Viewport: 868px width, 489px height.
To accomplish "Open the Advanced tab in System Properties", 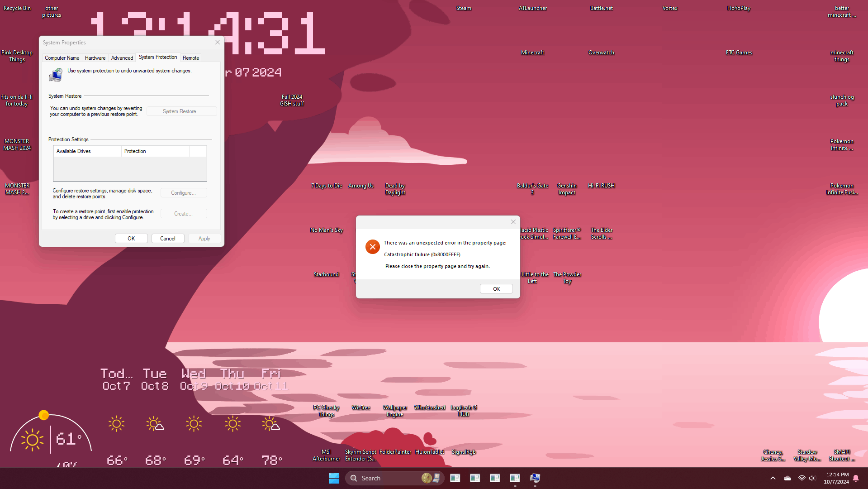I will [122, 58].
